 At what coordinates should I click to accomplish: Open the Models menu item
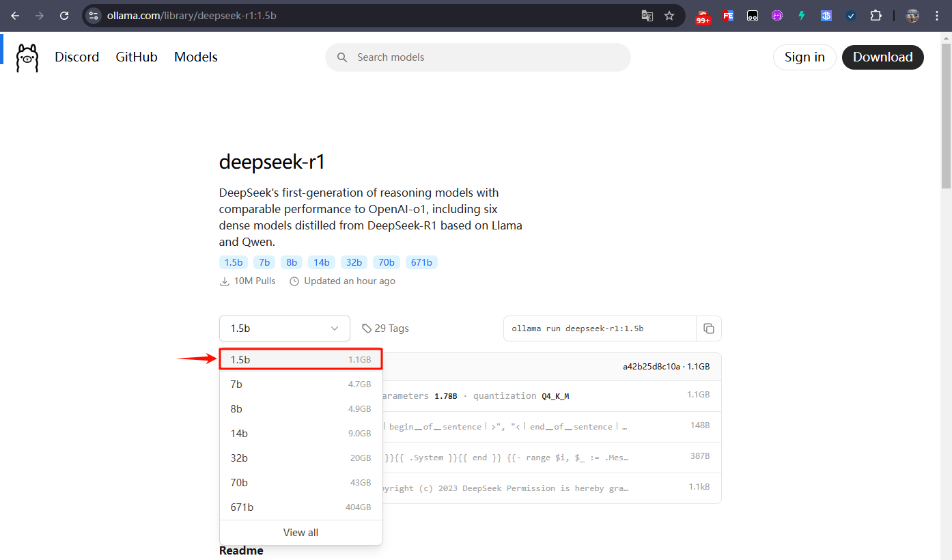[x=195, y=57]
